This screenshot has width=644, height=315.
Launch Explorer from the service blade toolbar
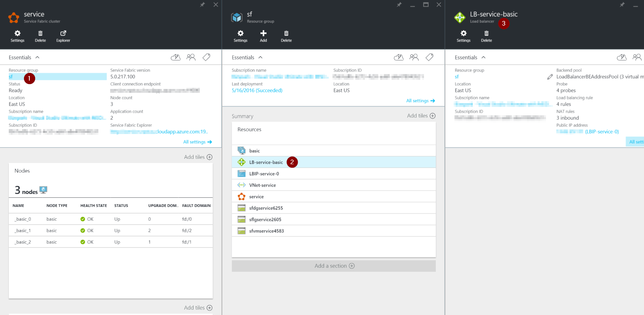click(63, 36)
